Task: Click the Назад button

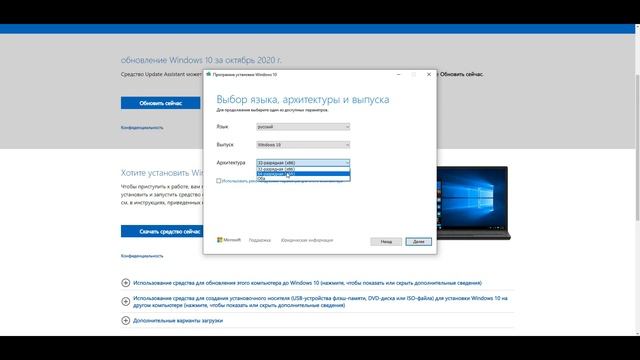Action: coord(386,242)
